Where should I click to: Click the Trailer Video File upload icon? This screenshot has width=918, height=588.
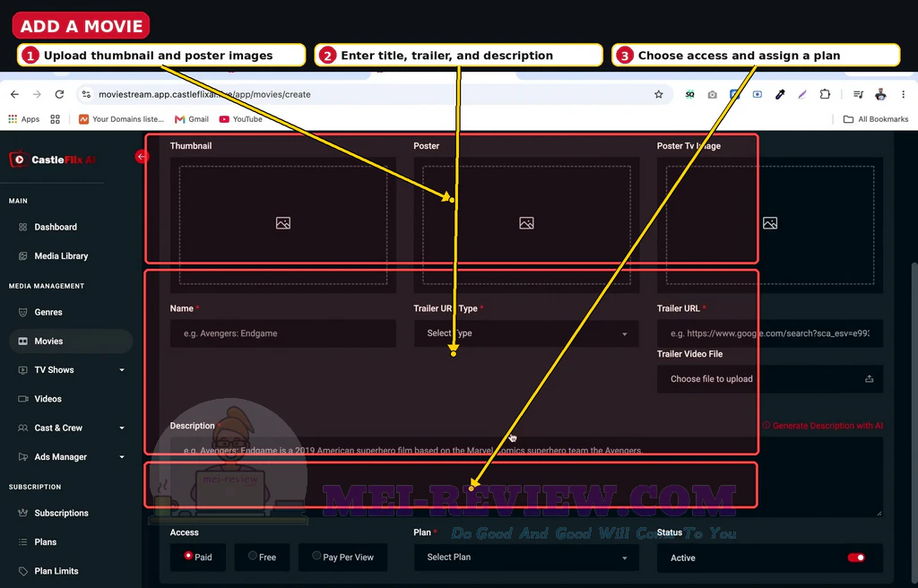coord(870,379)
